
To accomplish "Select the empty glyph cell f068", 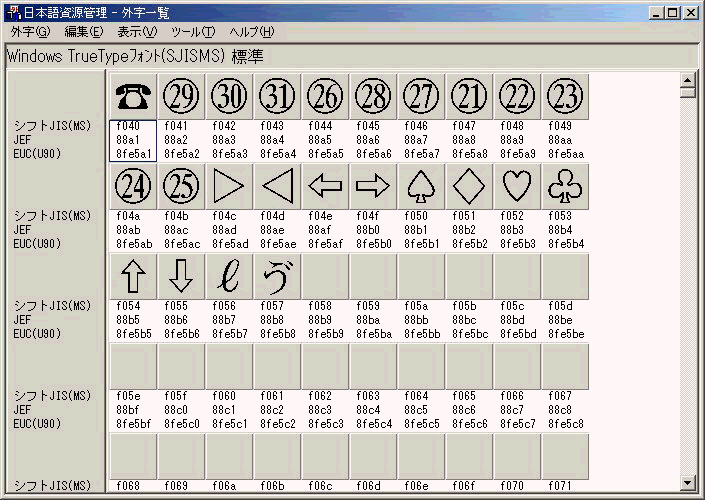I will [133, 456].
